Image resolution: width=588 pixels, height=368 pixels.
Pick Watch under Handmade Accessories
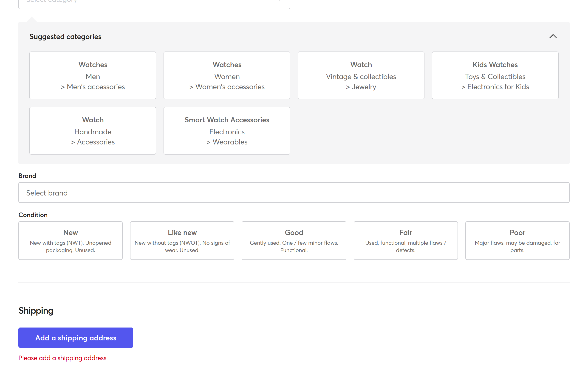coord(93,131)
